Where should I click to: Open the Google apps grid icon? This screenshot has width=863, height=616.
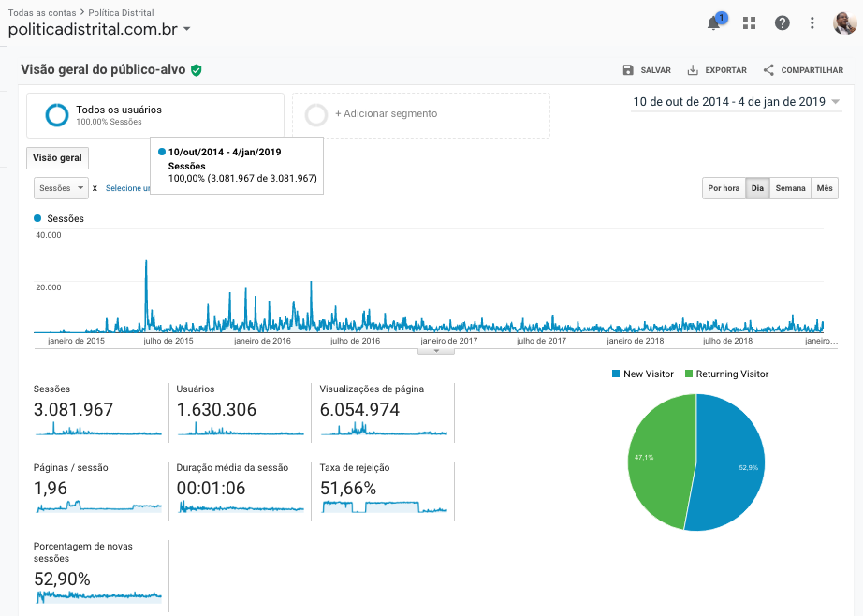click(x=749, y=23)
